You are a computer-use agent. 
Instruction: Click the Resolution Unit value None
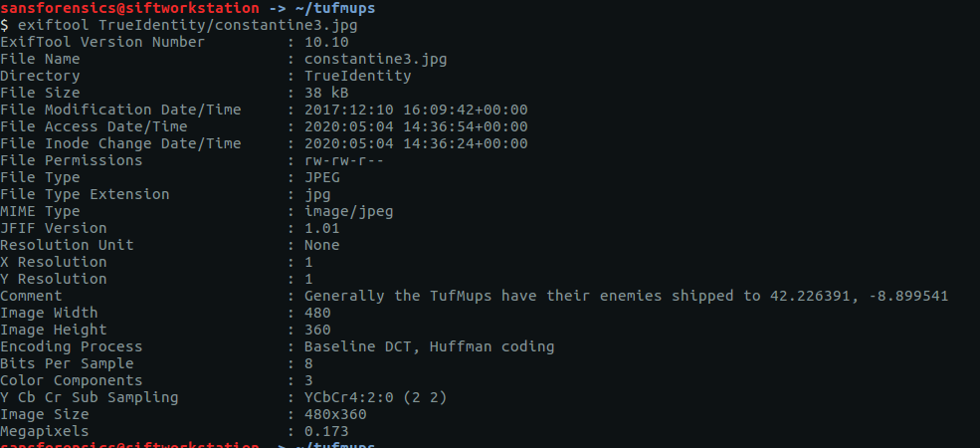pos(322,245)
